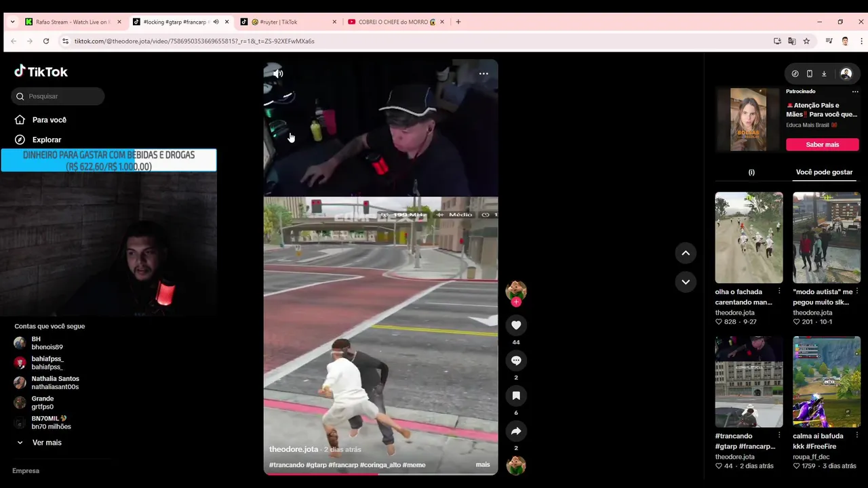
Task: Open a new browser tab
Action: pyautogui.click(x=458, y=22)
